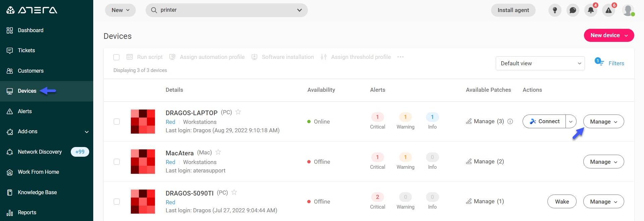The width and height of the screenshot is (644, 221).
Task: Toggle the select all devices checkbox
Action: [x=116, y=57]
